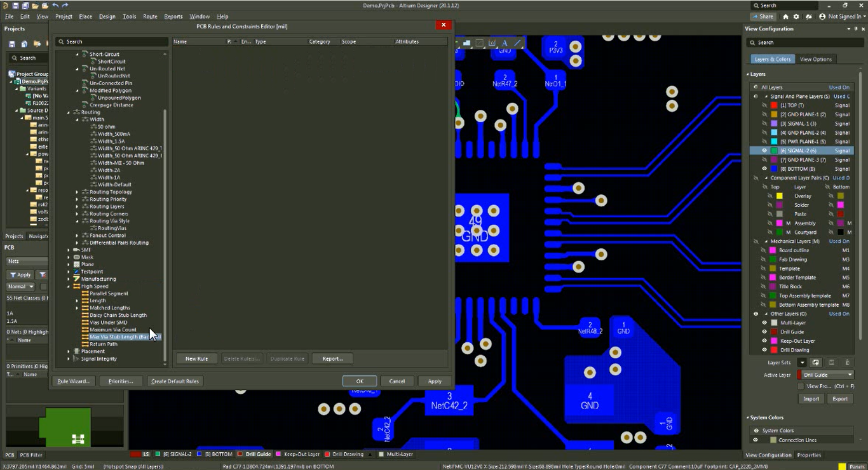Click the Placement category icon in tree

77,351
